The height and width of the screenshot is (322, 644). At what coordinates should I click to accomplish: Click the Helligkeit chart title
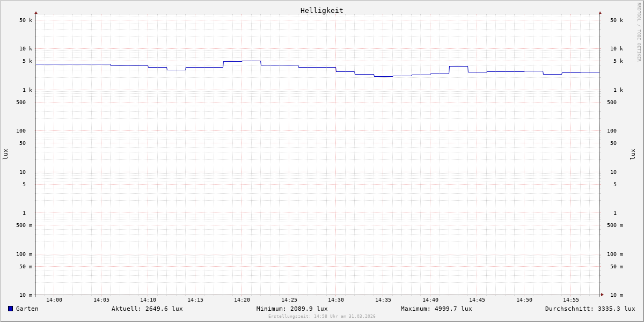click(x=321, y=10)
